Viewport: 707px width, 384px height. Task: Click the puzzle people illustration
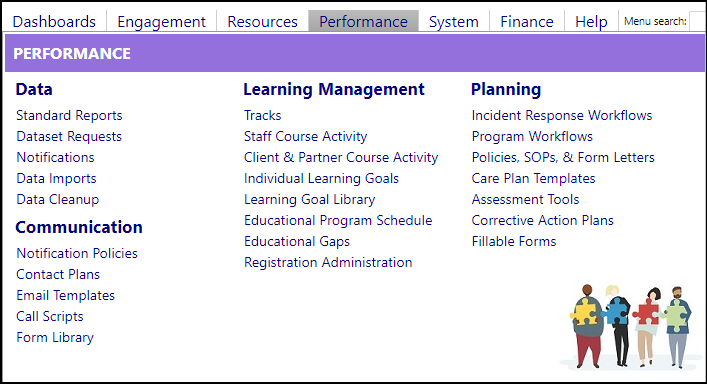(x=630, y=327)
